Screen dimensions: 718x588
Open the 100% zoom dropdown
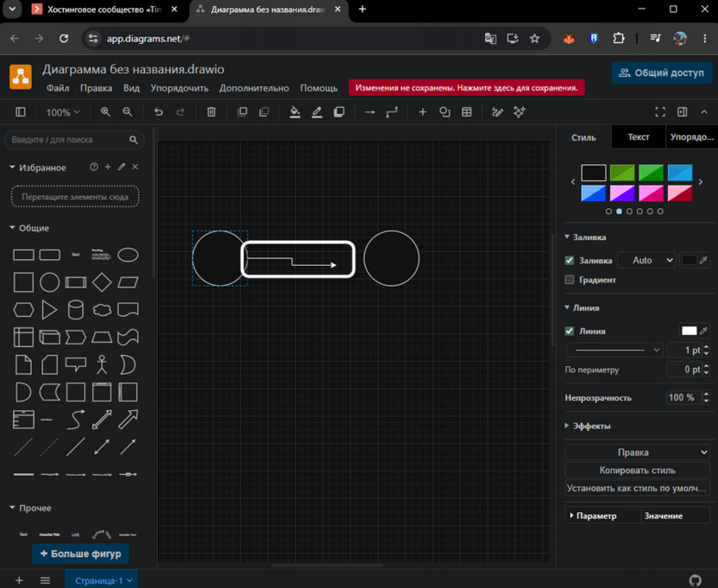(63, 112)
